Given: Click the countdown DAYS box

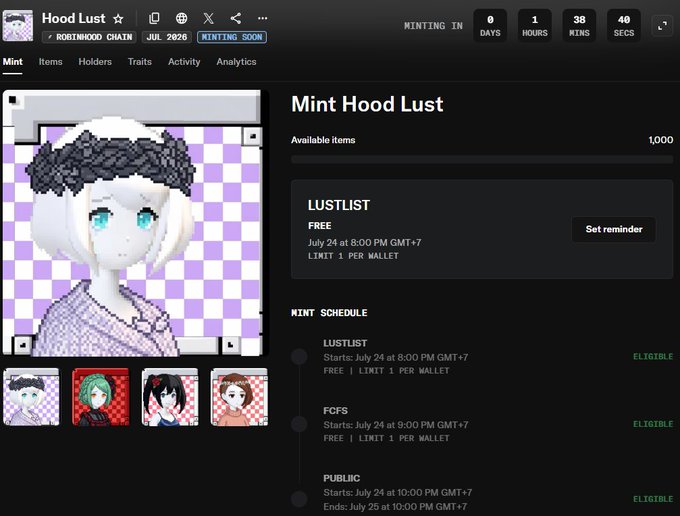Looking at the screenshot, I should click(490, 26).
